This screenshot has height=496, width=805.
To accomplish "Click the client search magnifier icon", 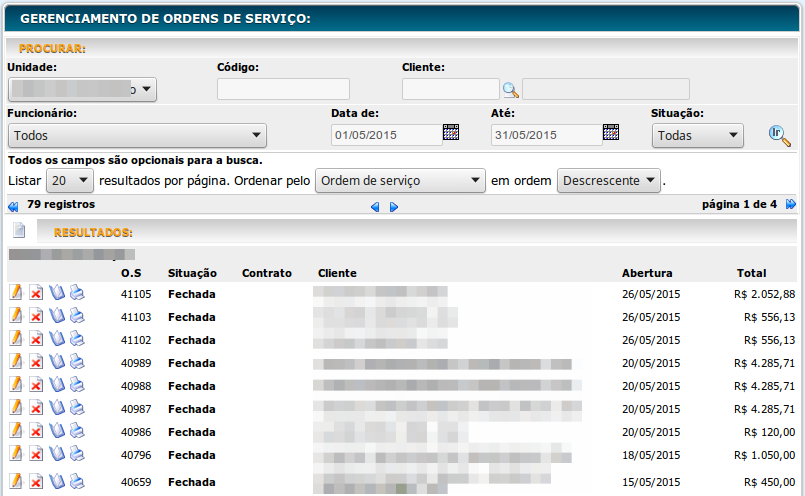I will tap(510, 90).
